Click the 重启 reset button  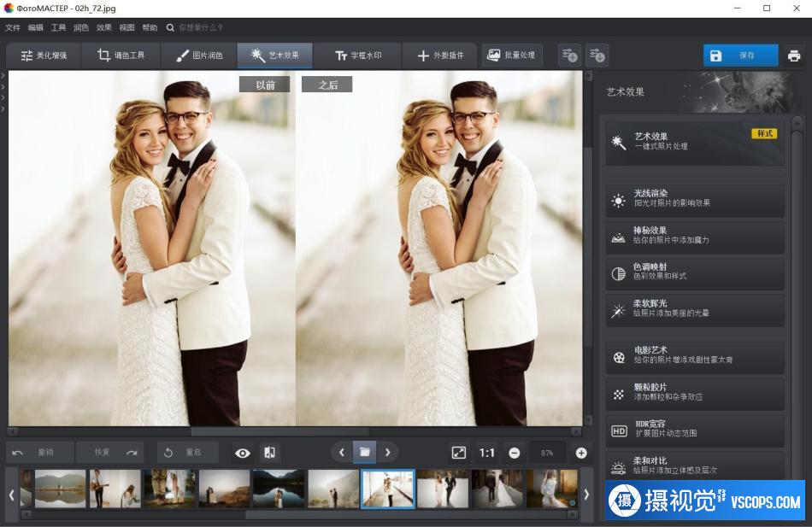[x=187, y=453]
